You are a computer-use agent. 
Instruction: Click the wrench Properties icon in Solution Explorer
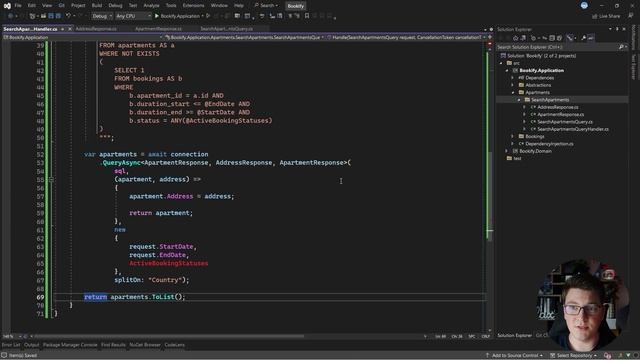pyautogui.click(x=583, y=38)
